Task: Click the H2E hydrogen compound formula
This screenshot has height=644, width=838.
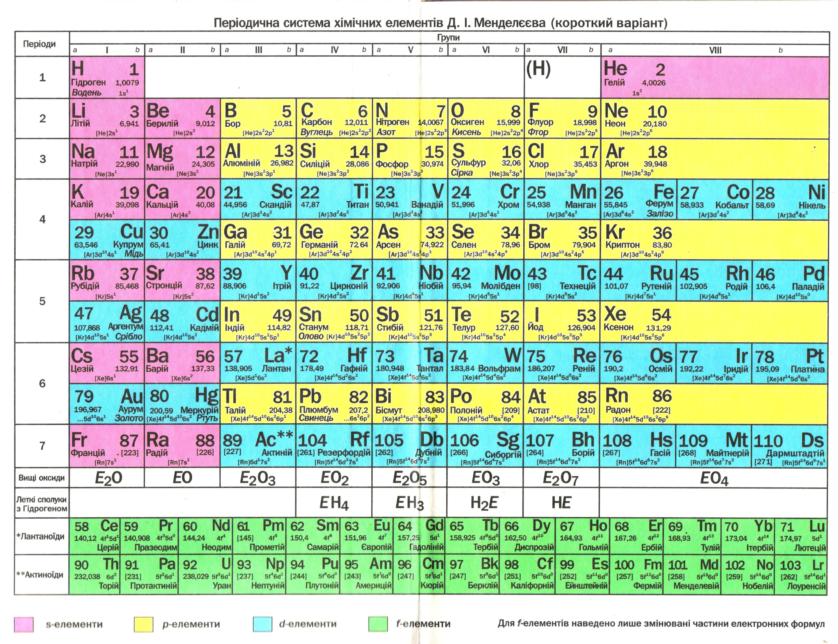Action: [485, 503]
